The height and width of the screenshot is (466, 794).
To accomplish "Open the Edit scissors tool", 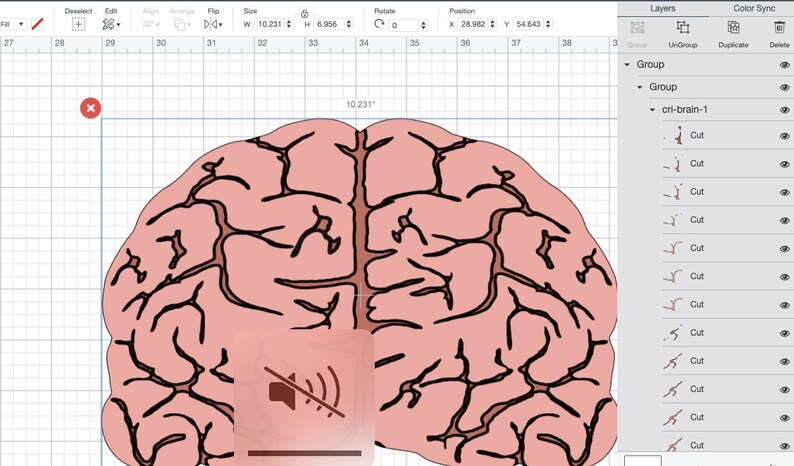I will click(108, 24).
